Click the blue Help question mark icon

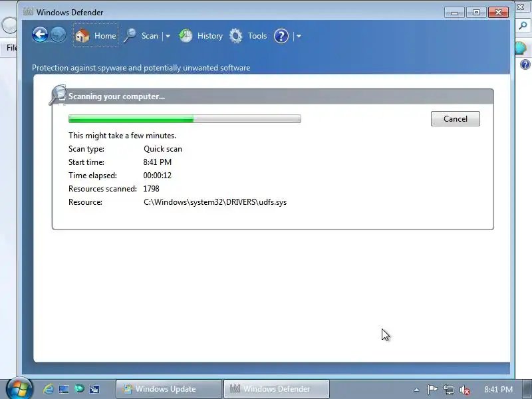(x=281, y=36)
